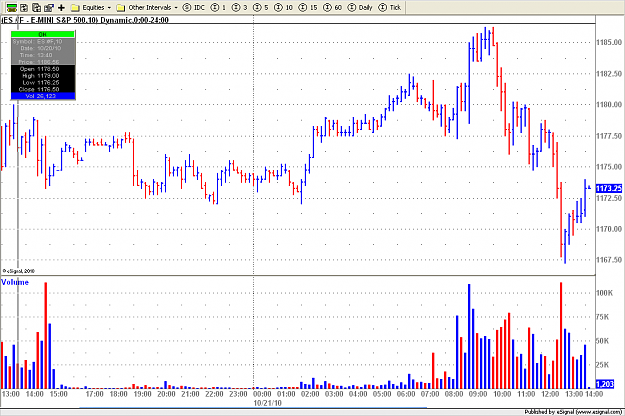The height and width of the screenshot is (416, 625).
Task: Click the Open price row in cursor window
Action: point(43,69)
